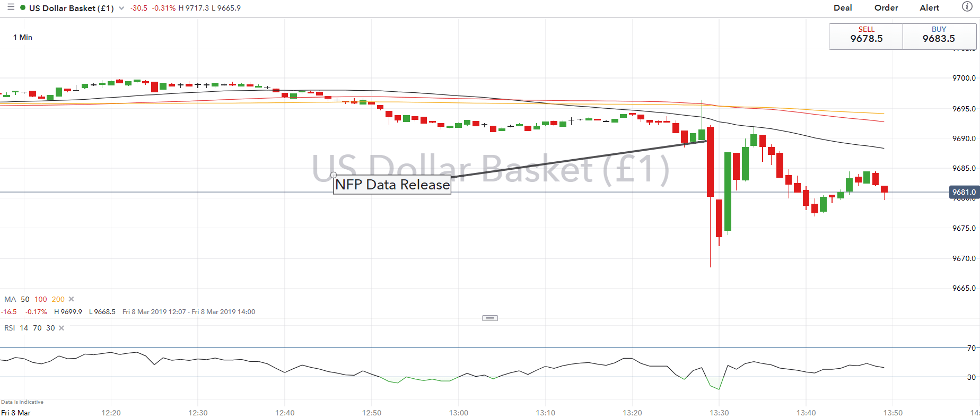Click the L 9665.9 daily low value

pos(226,8)
